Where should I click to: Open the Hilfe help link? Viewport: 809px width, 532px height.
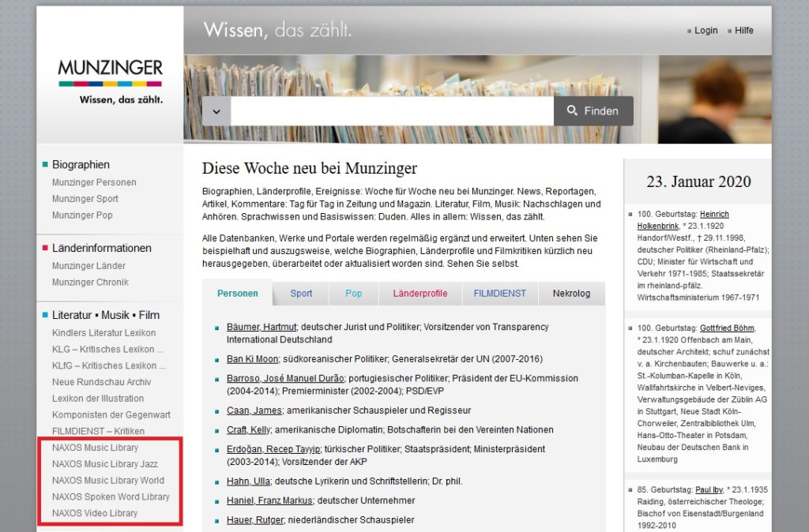[x=743, y=31]
